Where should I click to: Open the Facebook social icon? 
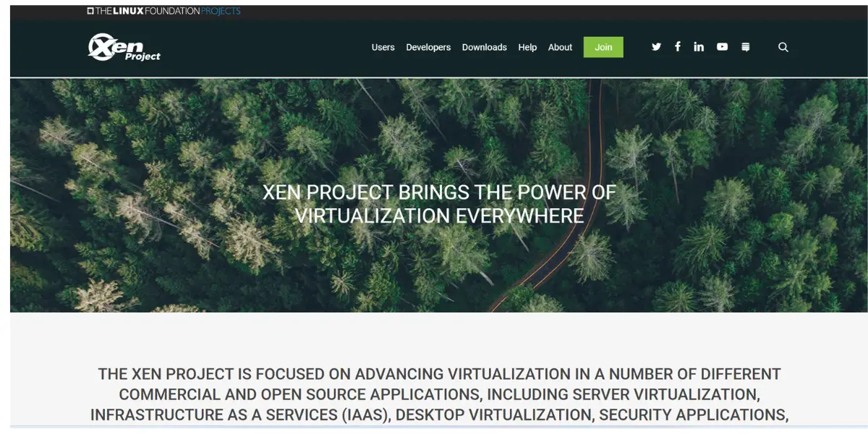tap(678, 46)
